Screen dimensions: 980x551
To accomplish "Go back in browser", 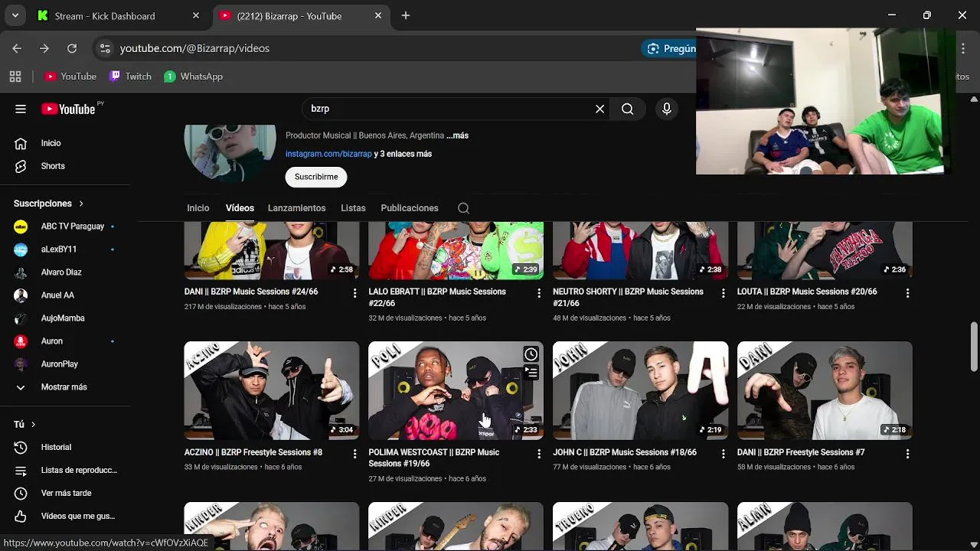I will coord(17,48).
